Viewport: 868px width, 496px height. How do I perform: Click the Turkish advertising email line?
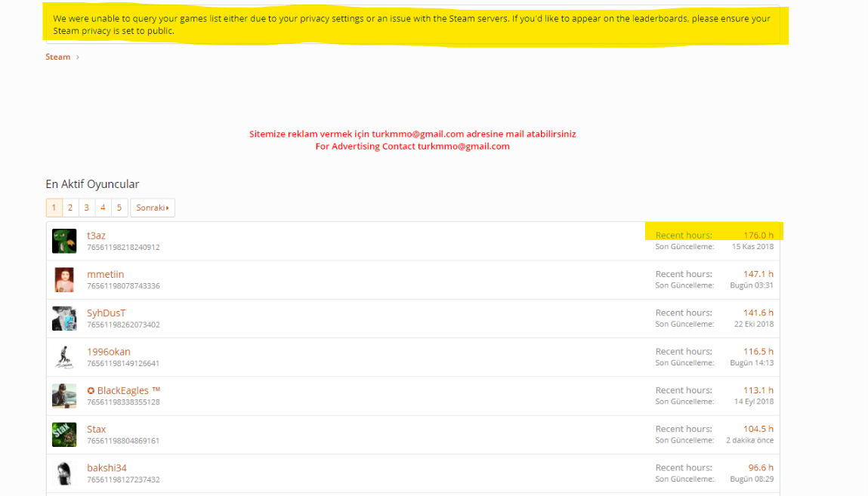coord(412,134)
